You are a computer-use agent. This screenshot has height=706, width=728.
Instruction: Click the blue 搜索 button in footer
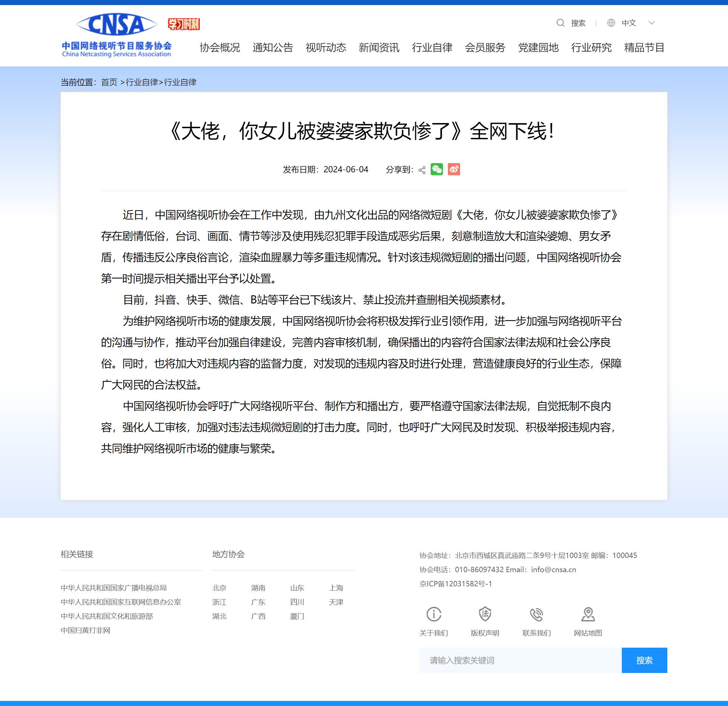(644, 660)
